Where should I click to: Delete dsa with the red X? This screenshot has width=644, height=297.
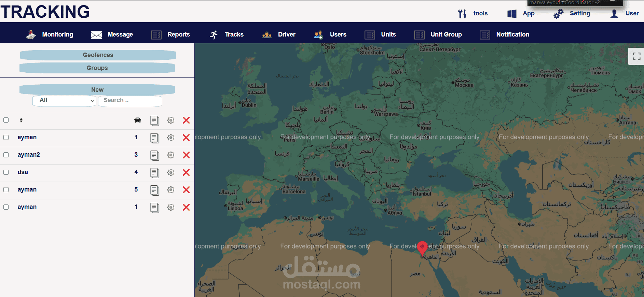tap(186, 172)
